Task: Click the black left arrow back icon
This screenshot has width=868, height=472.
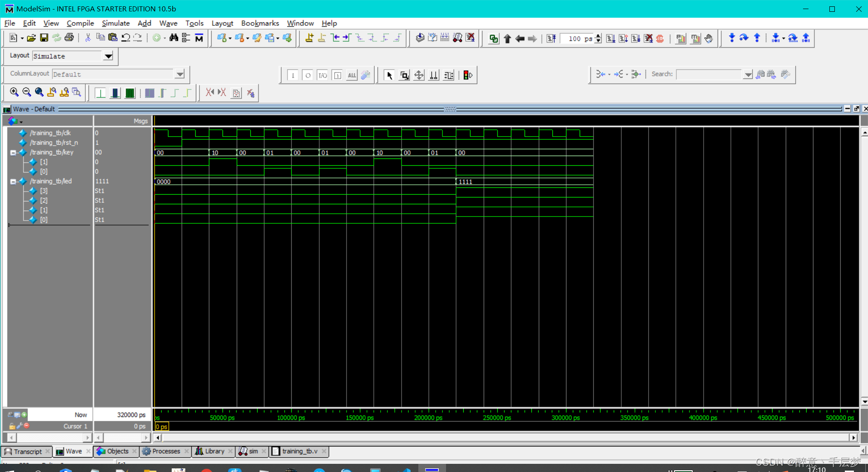Action: click(x=520, y=39)
